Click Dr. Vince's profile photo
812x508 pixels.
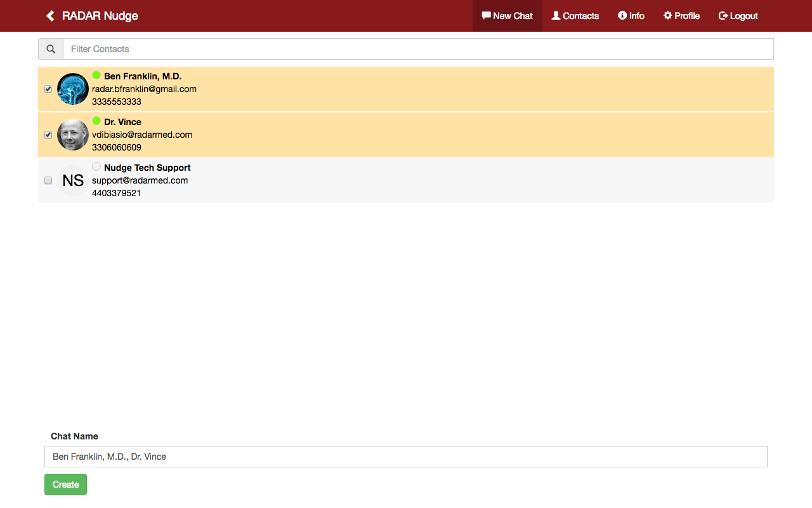[73, 135]
